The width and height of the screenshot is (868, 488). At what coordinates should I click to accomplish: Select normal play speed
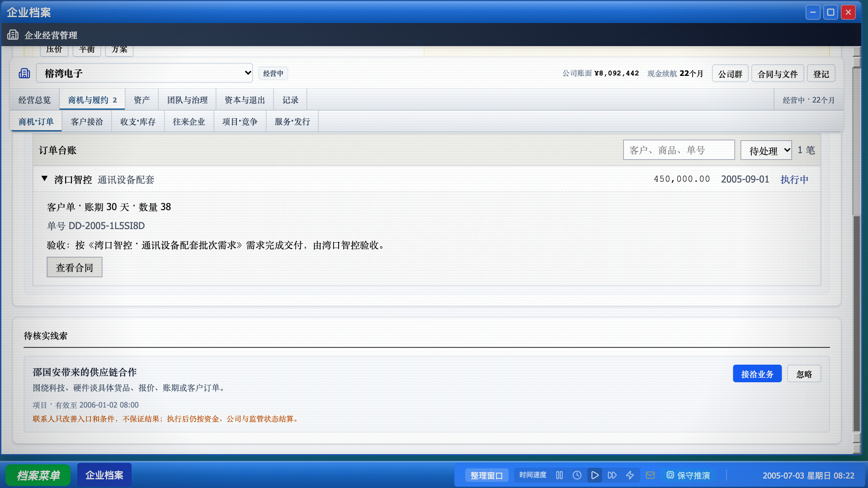tap(594, 475)
